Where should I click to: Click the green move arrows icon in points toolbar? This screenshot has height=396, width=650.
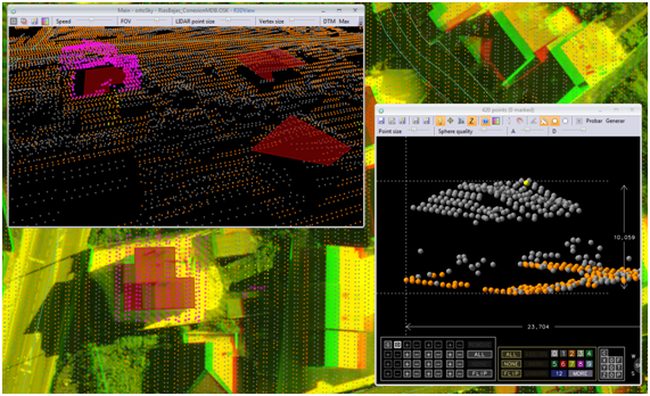point(450,121)
